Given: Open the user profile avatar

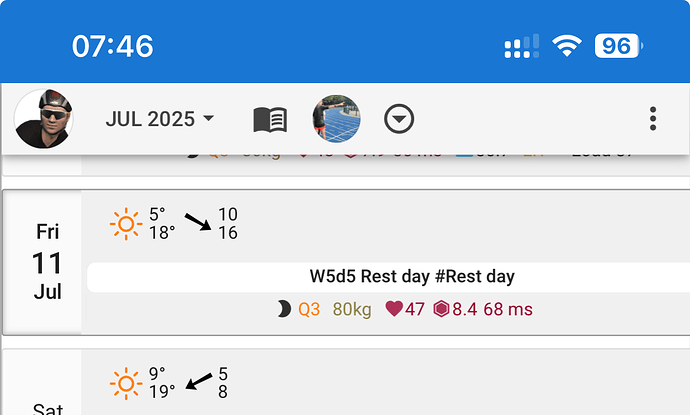Looking at the screenshot, I should click(44, 120).
